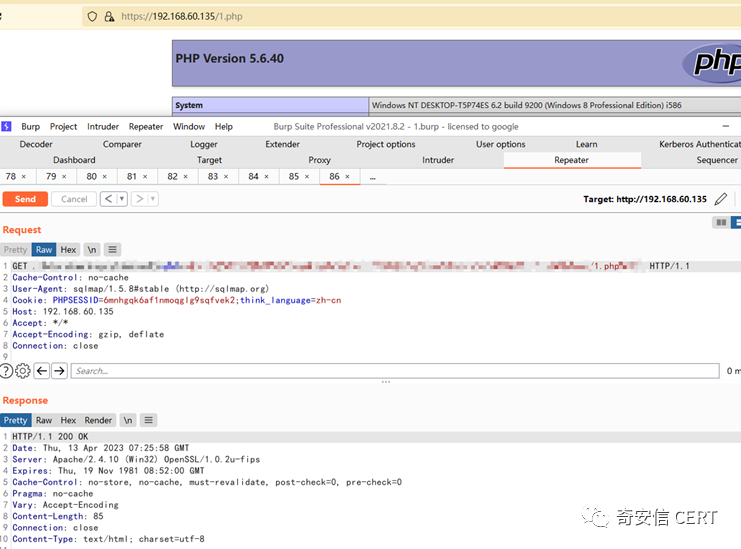This screenshot has height=549, width=741.
Task: Toggle \n non-printable characters in Request
Action: [92, 249]
